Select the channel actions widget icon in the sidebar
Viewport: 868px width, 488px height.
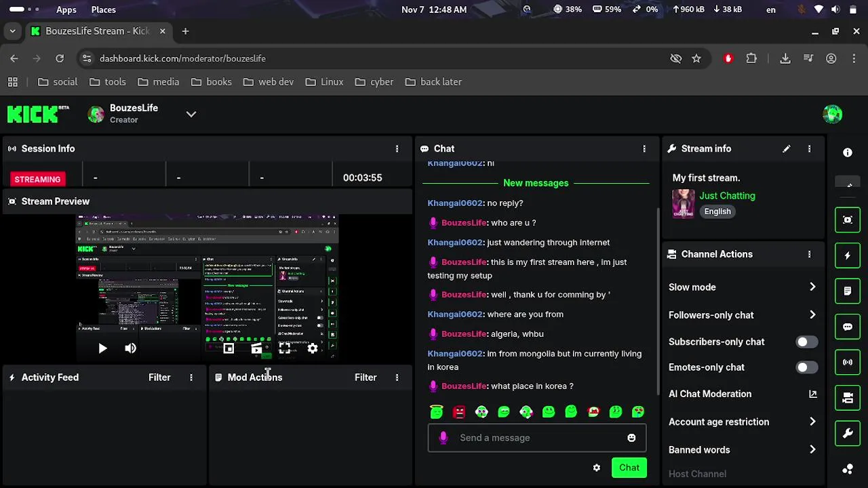847,398
